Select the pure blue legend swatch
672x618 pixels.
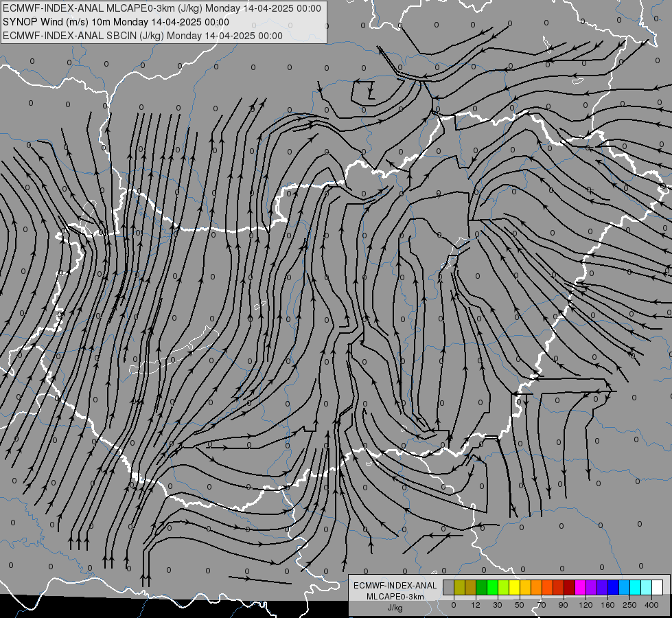pos(614,587)
